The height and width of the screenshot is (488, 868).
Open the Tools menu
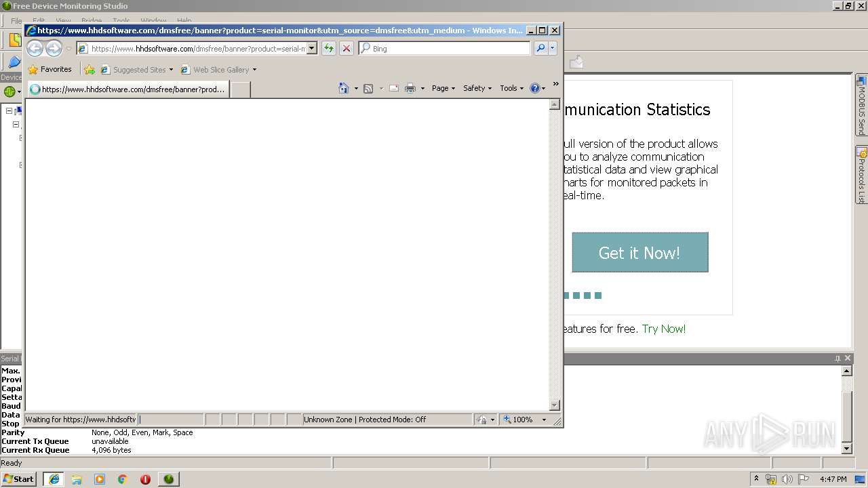[x=512, y=88]
